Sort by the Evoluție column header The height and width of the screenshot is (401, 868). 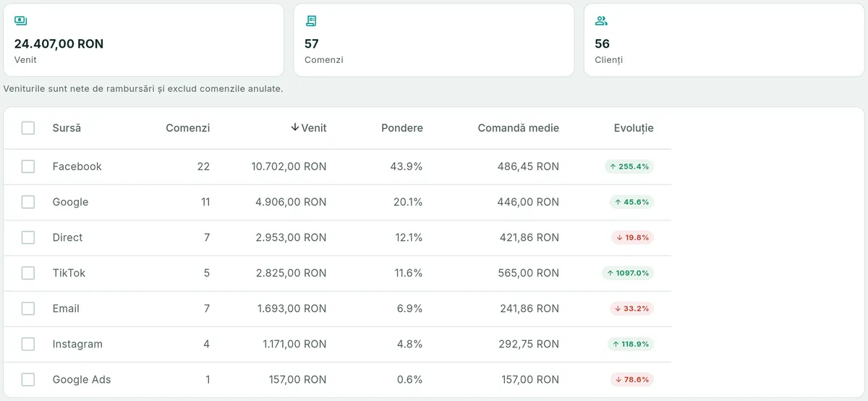[x=634, y=128]
